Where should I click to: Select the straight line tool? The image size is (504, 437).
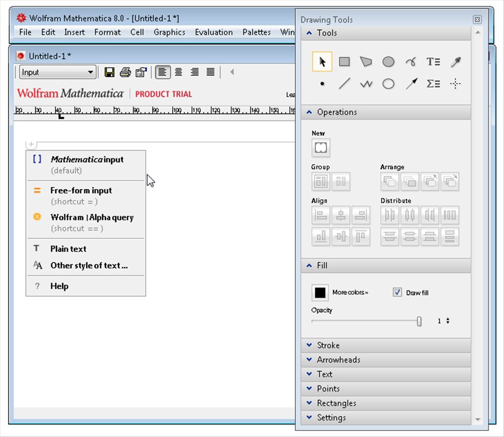tap(344, 84)
